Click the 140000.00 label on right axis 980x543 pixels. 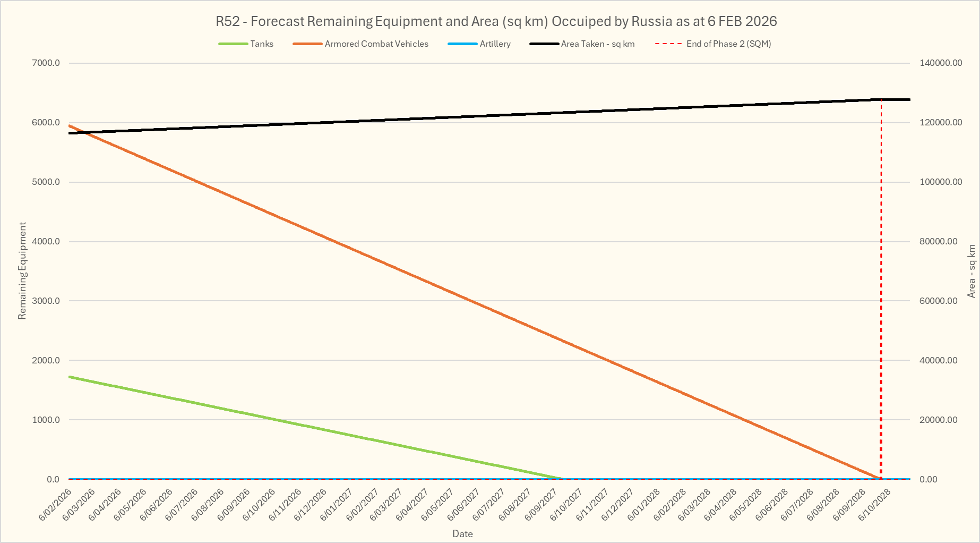pyautogui.click(x=941, y=63)
